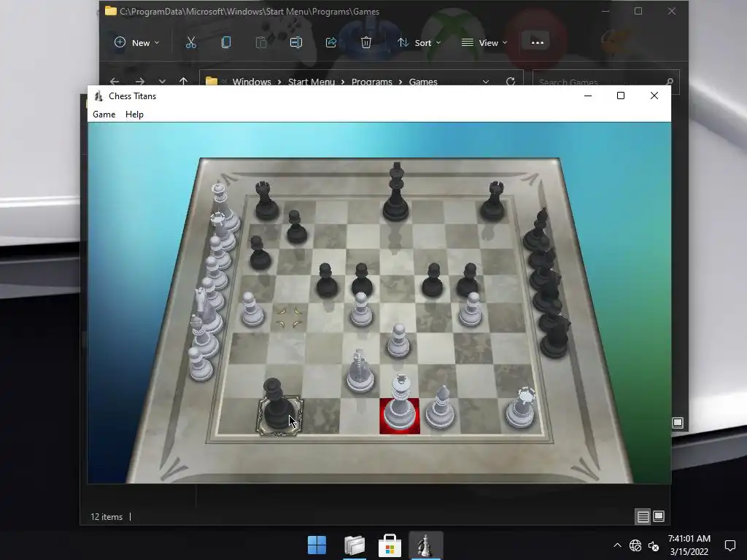Open File Explorer from the taskbar
The width and height of the screenshot is (747, 560).
tap(355, 545)
